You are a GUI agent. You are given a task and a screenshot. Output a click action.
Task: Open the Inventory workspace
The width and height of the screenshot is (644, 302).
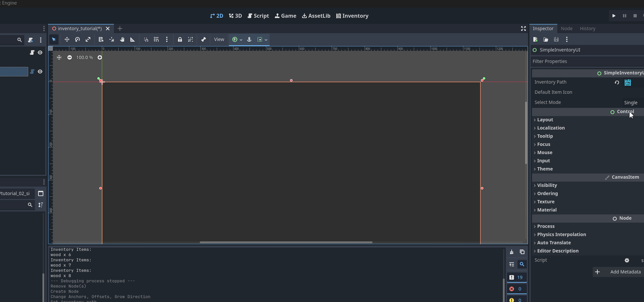click(352, 16)
